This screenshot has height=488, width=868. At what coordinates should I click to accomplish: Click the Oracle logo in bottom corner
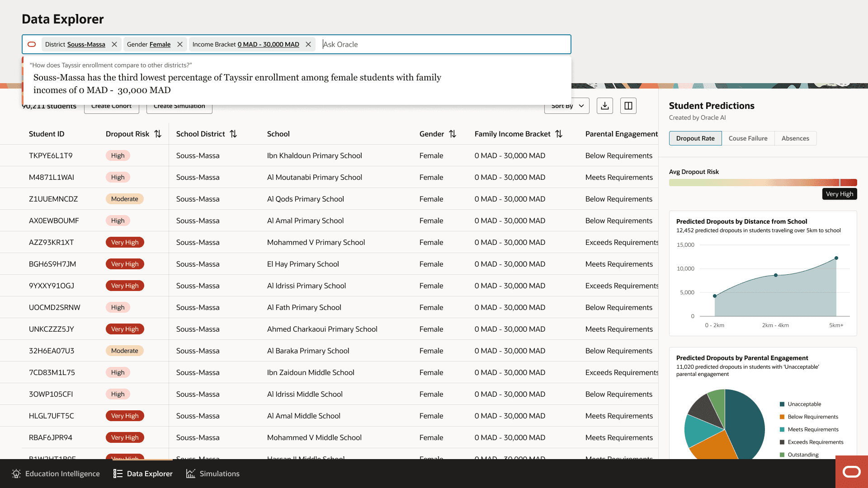tap(852, 472)
